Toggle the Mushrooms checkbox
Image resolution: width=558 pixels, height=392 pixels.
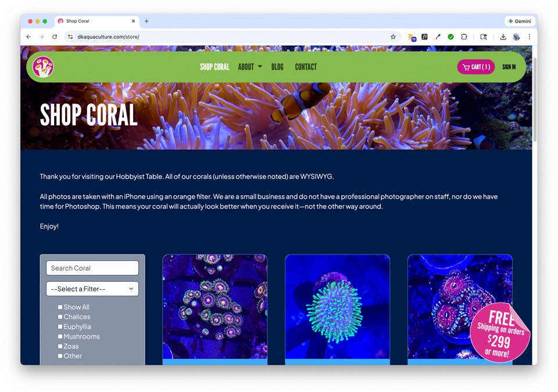pos(60,337)
